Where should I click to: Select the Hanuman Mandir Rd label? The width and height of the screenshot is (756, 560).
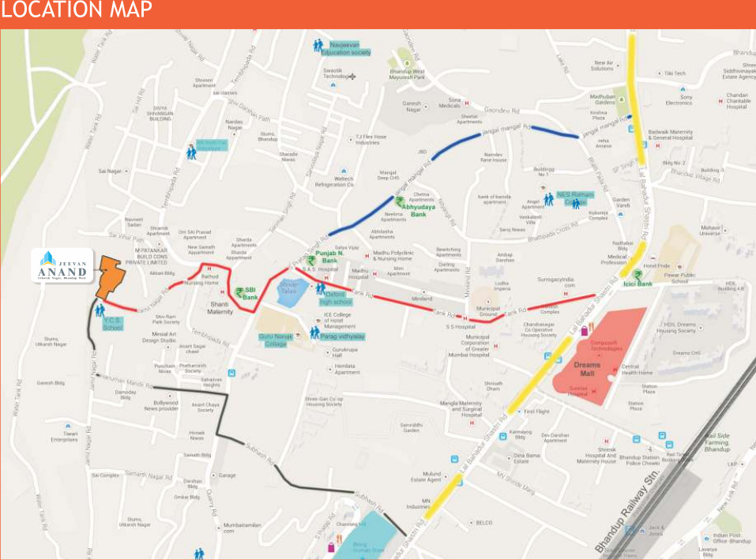(x=126, y=381)
